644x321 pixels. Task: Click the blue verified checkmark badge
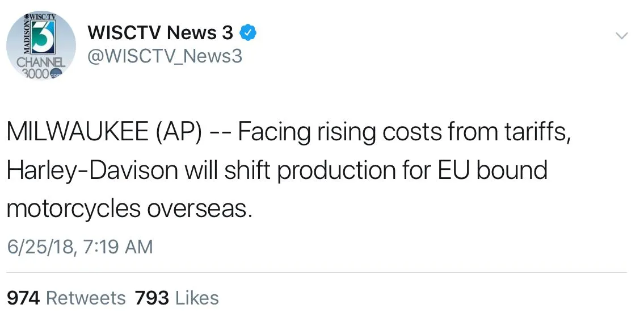coord(248,33)
